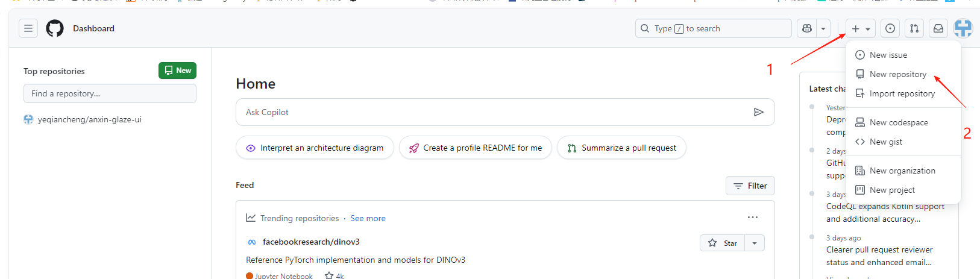Open the user profile avatar menu

pos(963,28)
